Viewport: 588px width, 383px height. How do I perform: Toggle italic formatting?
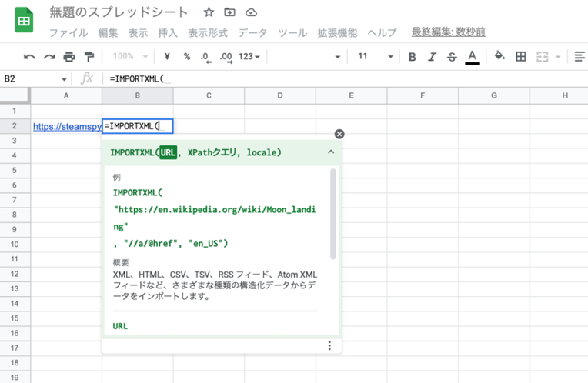pos(432,57)
